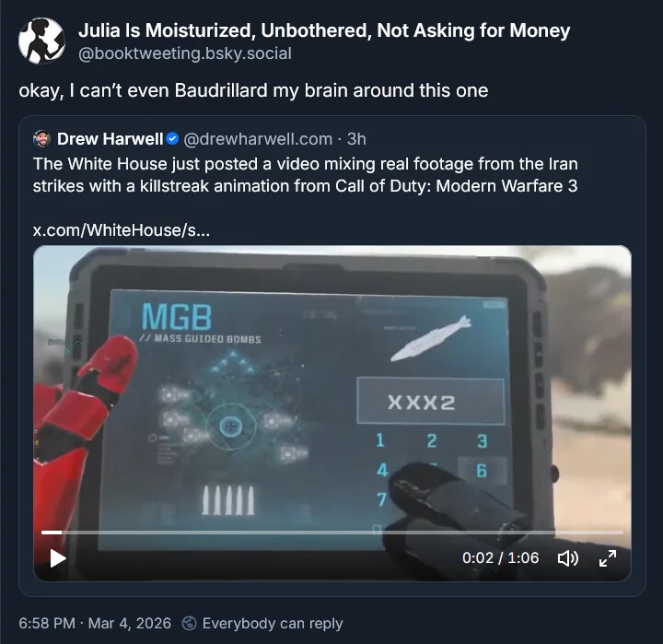Click the Baudrillard post text
The image size is (663, 644).
pos(253,90)
